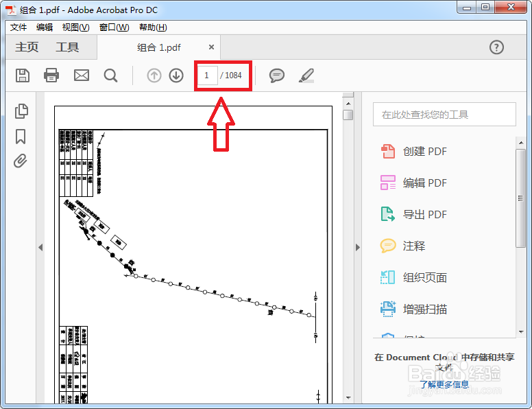The image size is (532, 409).
Task: Click the document vertical scrollbar thumb
Action: tap(348, 115)
